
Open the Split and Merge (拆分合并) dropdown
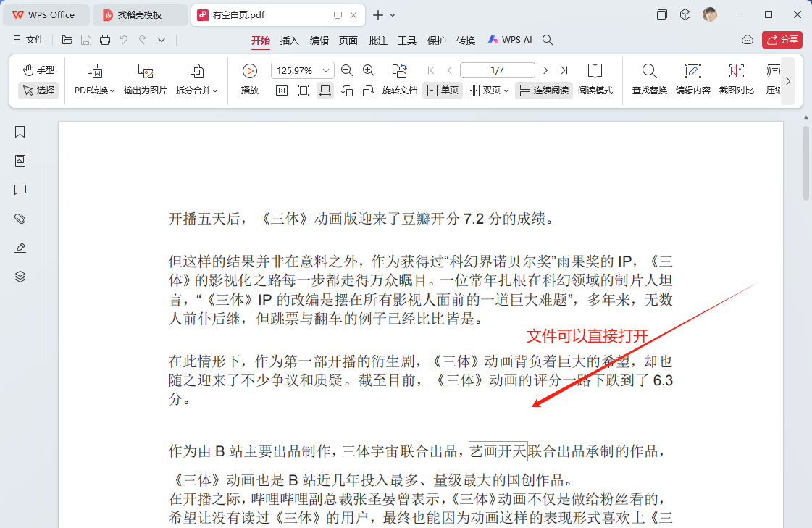(197, 91)
